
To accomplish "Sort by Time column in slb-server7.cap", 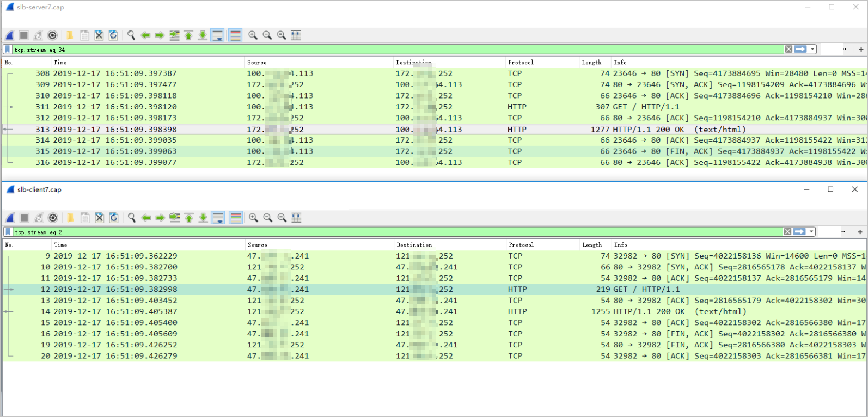I will [x=148, y=63].
